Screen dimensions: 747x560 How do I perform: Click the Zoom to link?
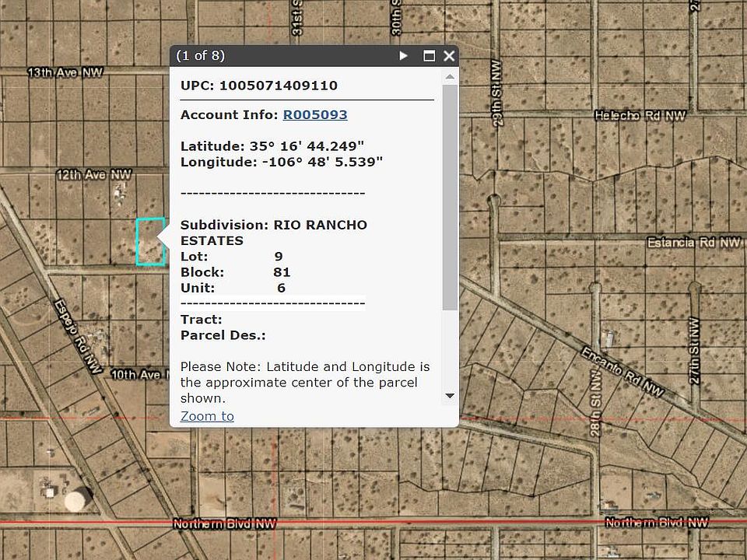(207, 416)
